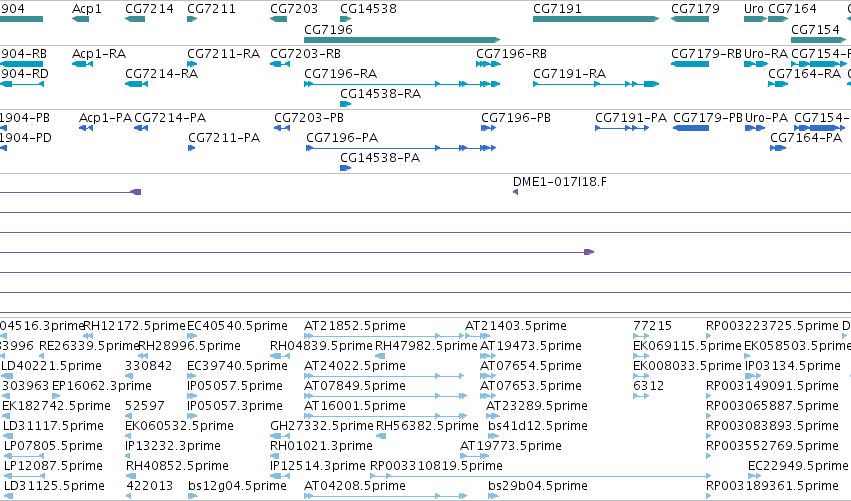
Task: Click EST AT21403.5prime
Action: tap(516, 326)
